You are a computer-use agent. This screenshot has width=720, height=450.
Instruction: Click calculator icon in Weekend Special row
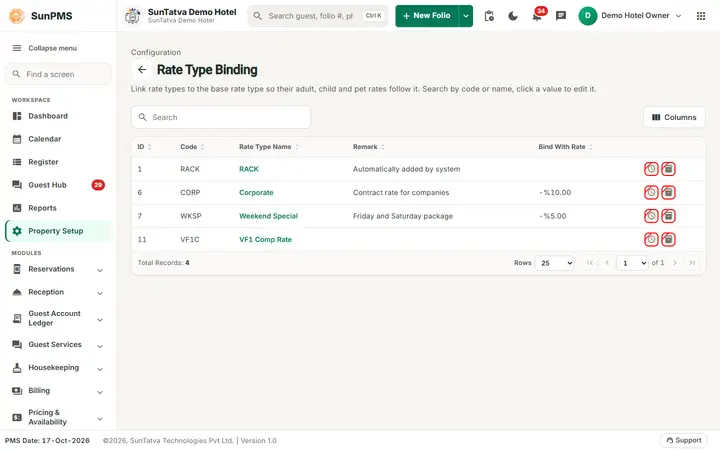tap(668, 216)
